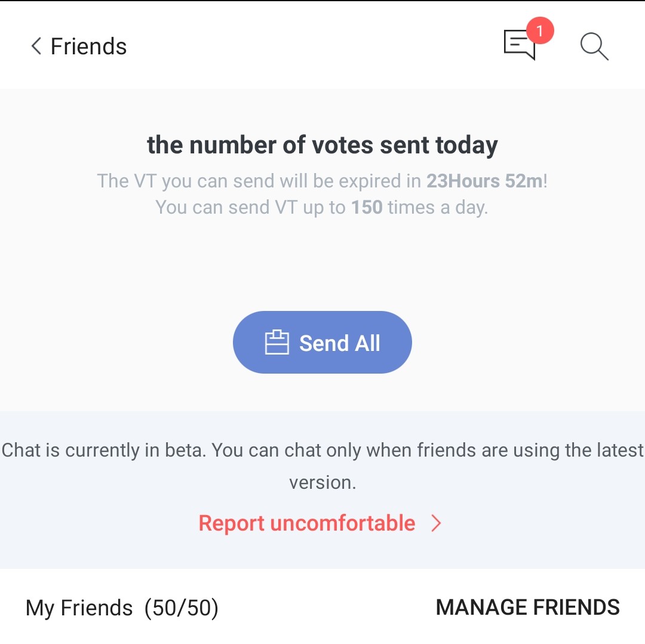This screenshot has height=644, width=645.
Task: Click the Chat is currently in beta notice
Action: coord(322,466)
